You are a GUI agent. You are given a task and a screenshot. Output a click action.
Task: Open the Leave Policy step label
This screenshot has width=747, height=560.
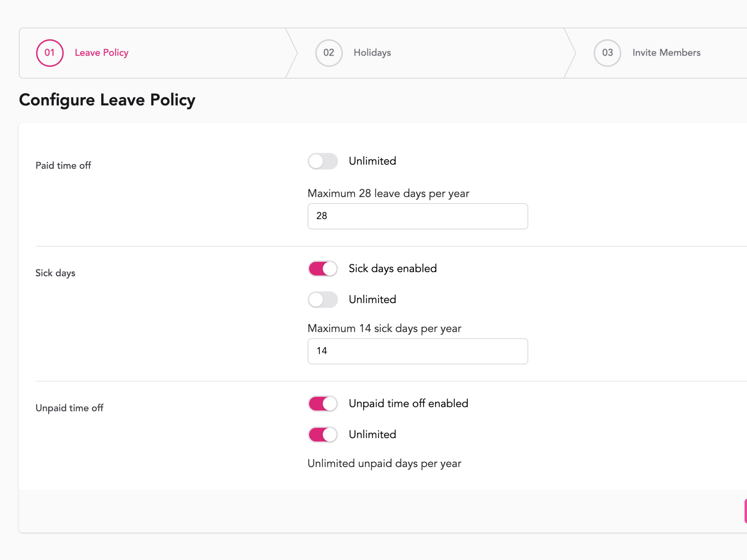(x=102, y=53)
